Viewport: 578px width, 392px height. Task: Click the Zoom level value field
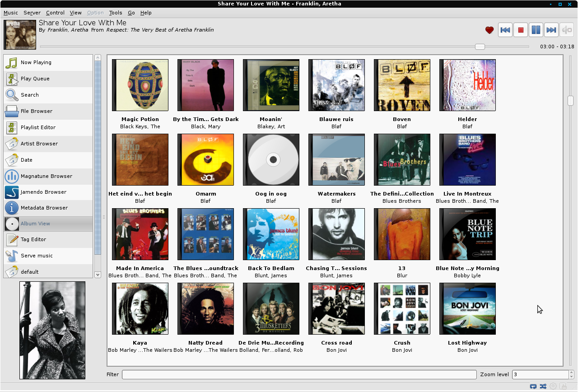[x=540, y=374]
